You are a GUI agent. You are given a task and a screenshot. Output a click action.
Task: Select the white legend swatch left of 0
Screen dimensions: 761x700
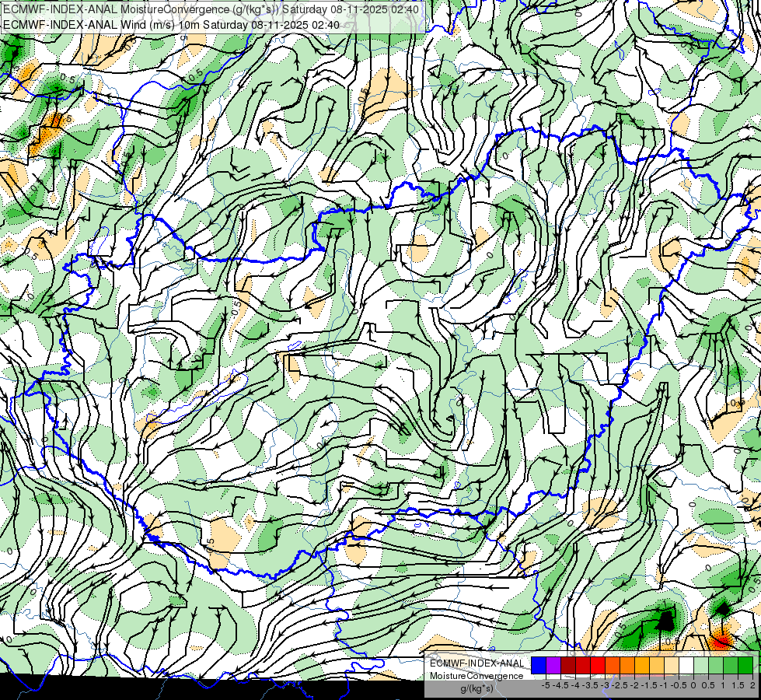coord(686,666)
